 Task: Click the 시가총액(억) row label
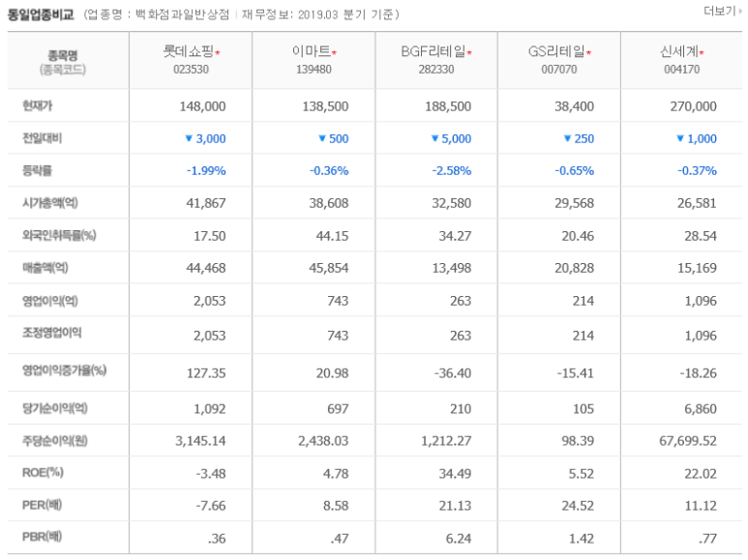point(50,203)
